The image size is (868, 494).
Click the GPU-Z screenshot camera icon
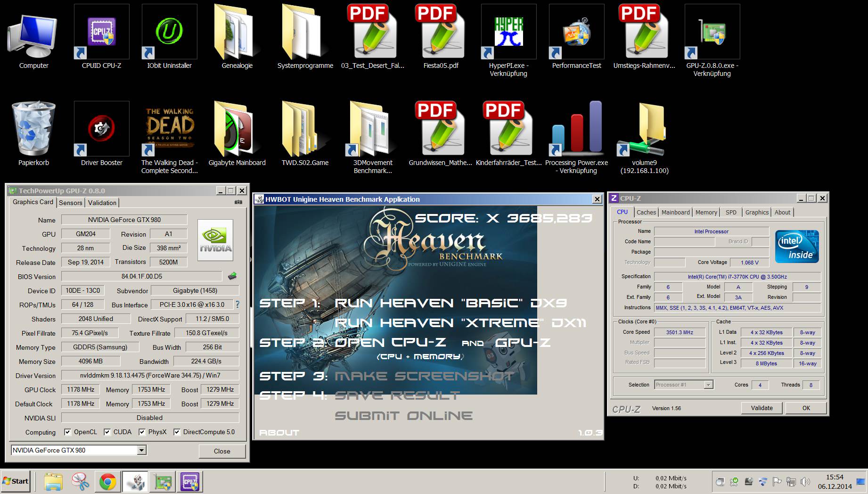(238, 202)
